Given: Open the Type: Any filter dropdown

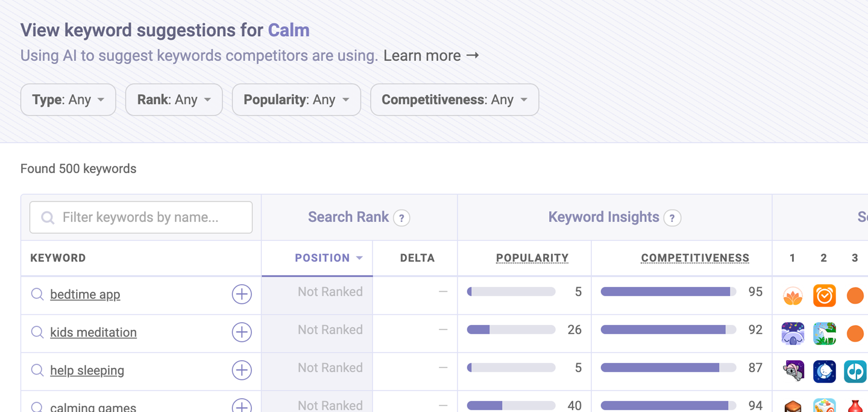Looking at the screenshot, I should 68,100.
